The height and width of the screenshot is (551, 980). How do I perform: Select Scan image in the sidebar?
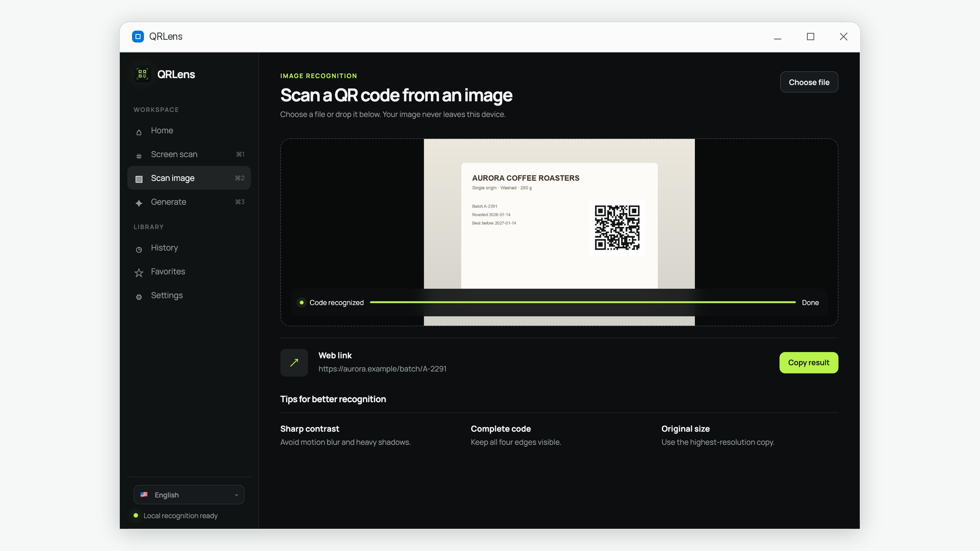coord(189,178)
